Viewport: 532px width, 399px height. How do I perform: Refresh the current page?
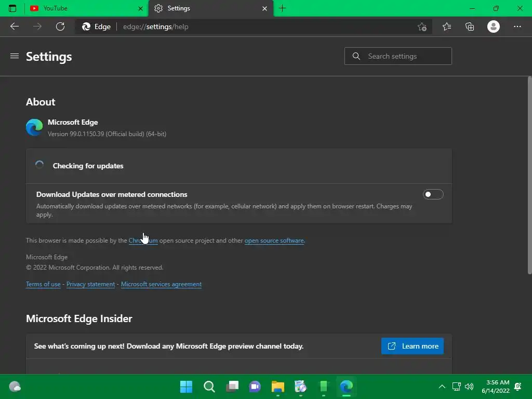point(60,26)
